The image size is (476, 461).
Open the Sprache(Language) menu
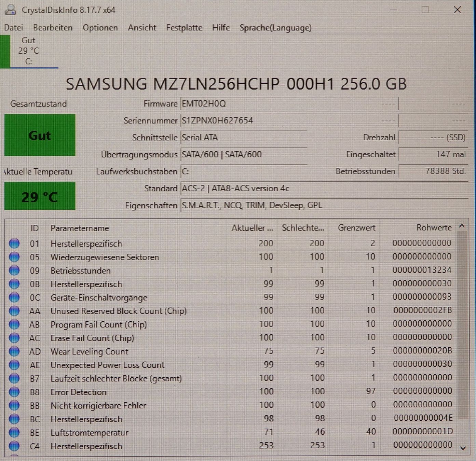click(275, 28)
